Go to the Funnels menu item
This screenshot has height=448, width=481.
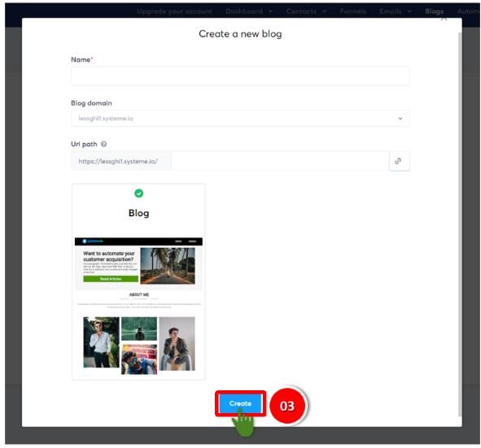(352, 11)
